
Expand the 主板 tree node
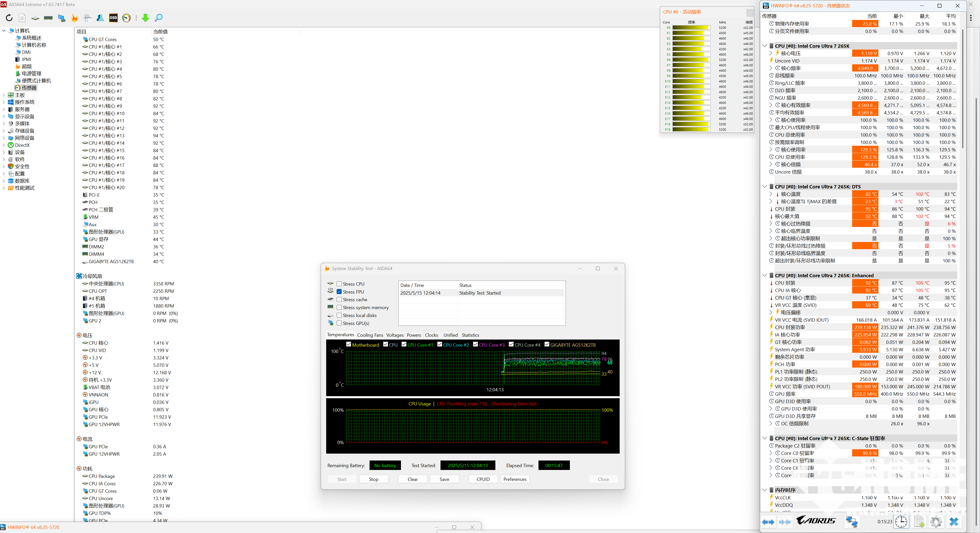click(x=4, y=95)
